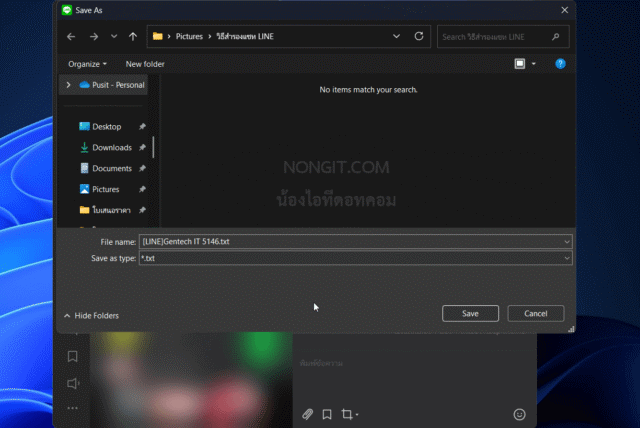
Task: Open the more options dots in LINE sidebar
Action: click(73, 408)
